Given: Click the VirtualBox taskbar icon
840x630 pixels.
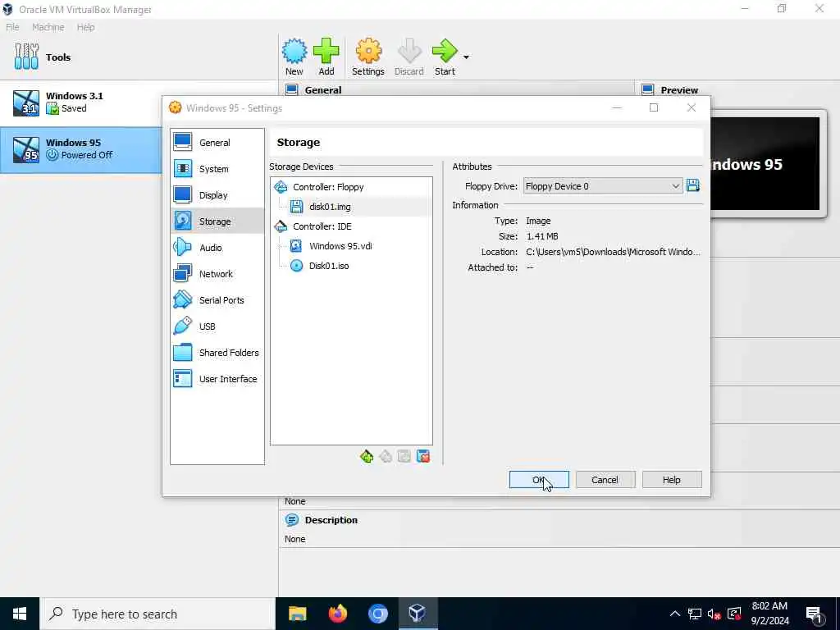Looking at the screenshot, I should pos(418,614).
